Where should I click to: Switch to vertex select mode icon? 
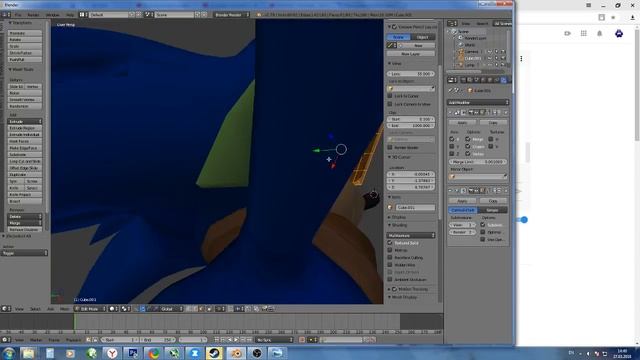pos(189,309)
